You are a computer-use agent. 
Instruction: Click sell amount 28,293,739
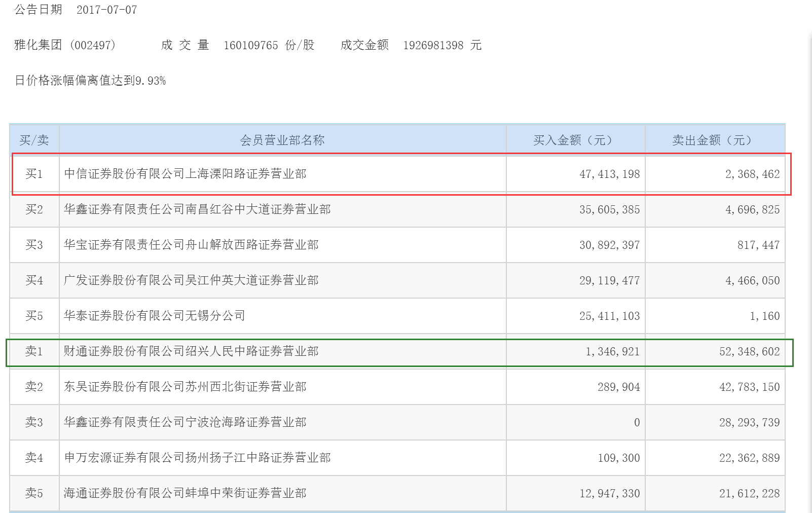tap(750, 423)
